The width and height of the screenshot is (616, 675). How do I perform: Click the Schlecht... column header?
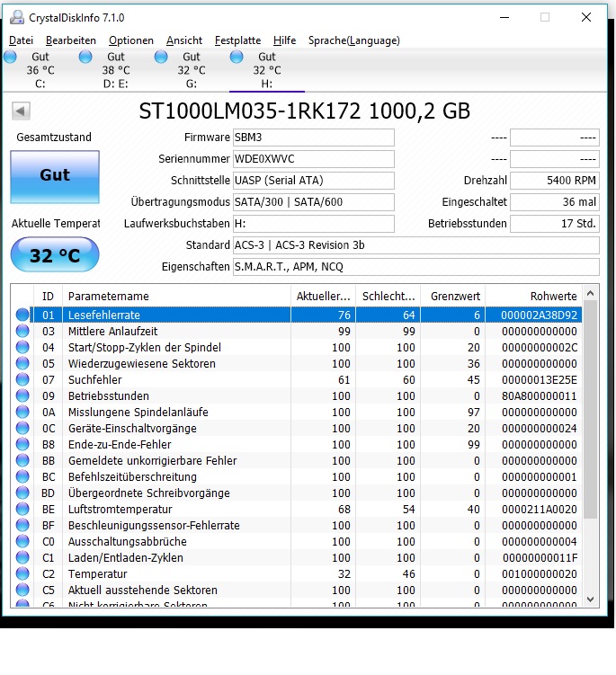388,297
